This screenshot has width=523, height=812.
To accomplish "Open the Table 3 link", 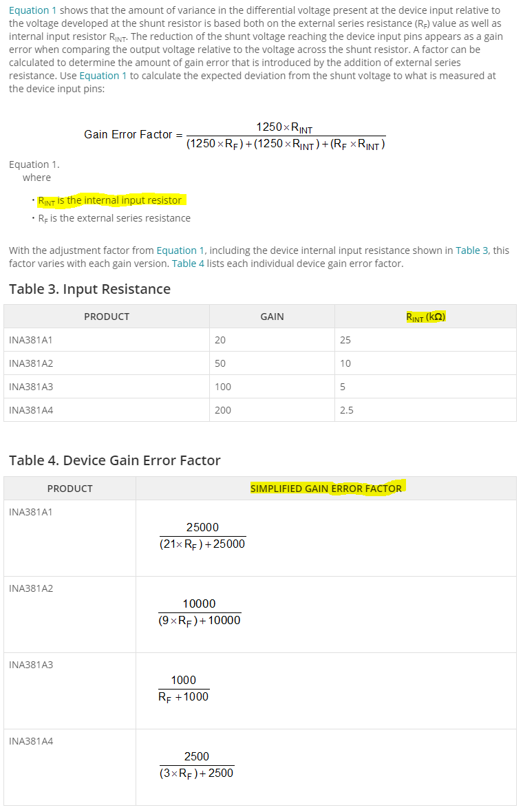I will pyautogui.click(x=472, y=250).
